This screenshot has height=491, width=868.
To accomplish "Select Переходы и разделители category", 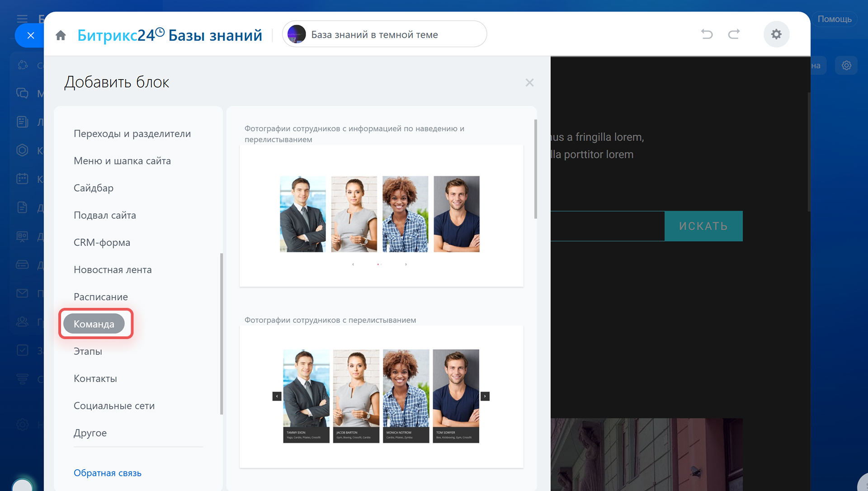I will tap(132, 134).
